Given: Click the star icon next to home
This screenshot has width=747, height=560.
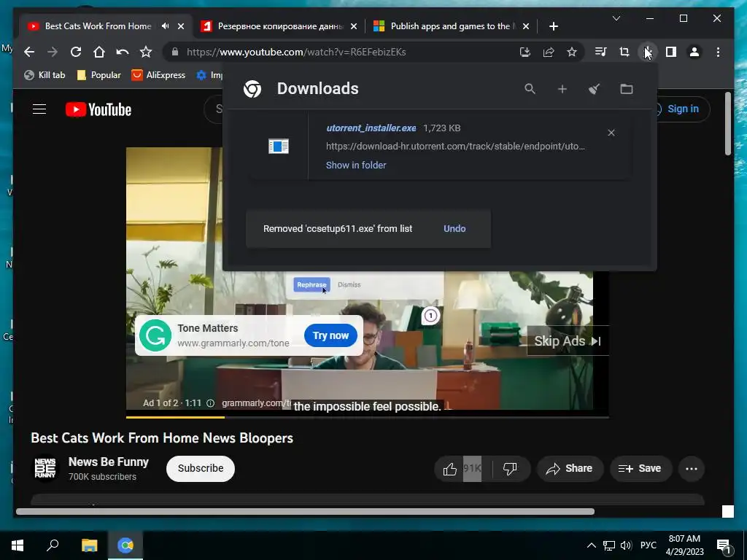Looking at the screenshot, I should coord(146,52).
